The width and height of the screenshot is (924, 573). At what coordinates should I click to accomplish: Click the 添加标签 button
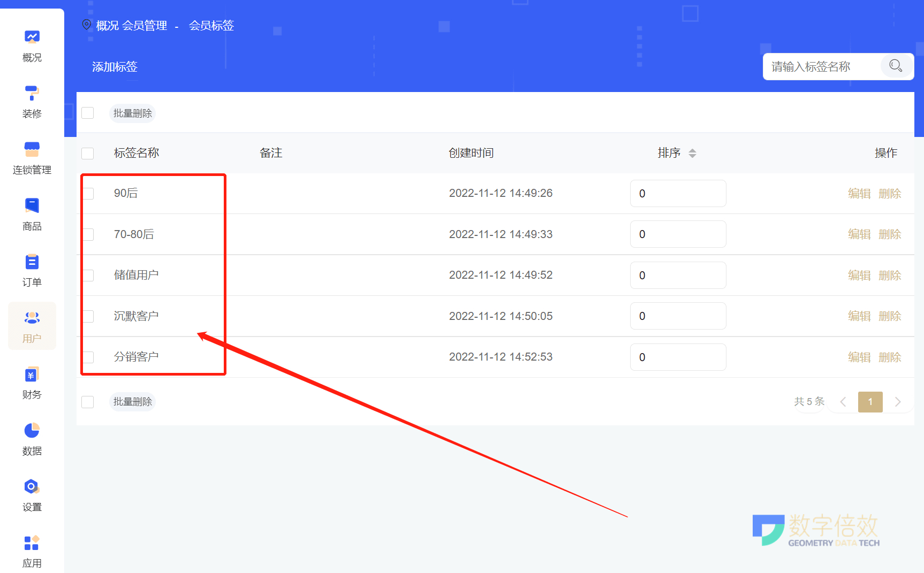pyautogui.click(x=114, y=66)
